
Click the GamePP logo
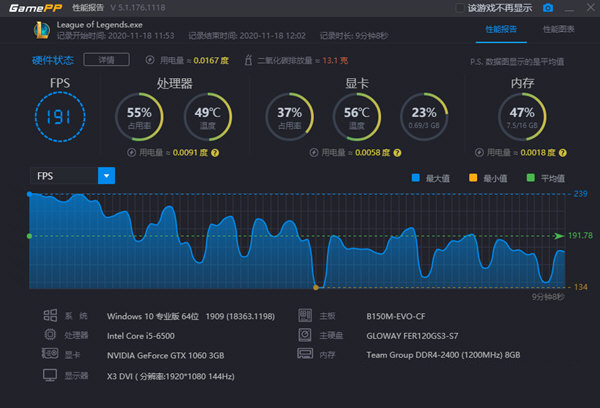(35, 8)
